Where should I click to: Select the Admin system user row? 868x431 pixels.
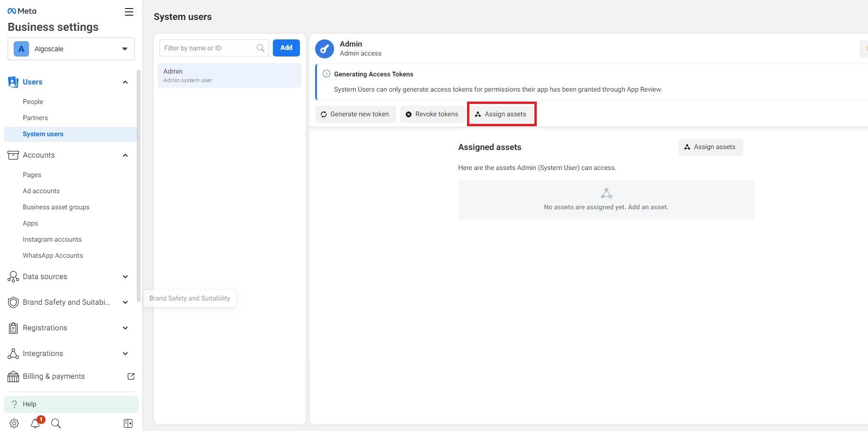[x=230, y=75]
